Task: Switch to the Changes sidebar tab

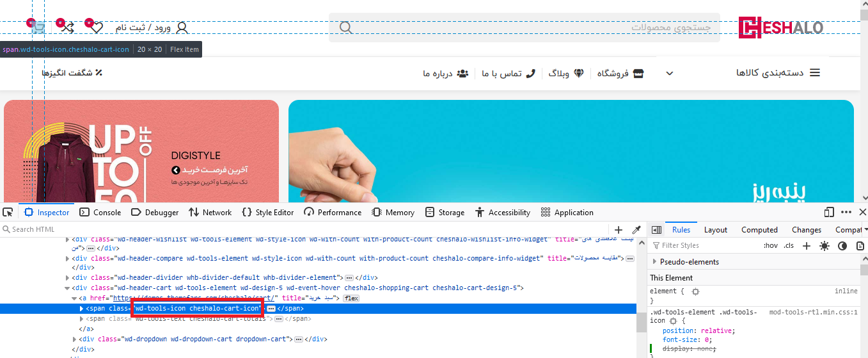Action: (807, 230)
